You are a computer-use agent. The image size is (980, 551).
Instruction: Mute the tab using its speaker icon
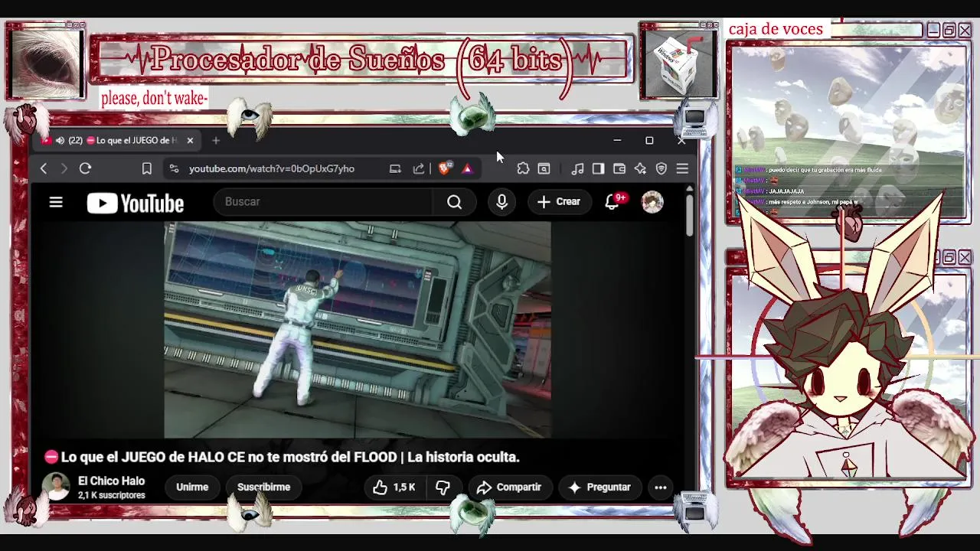[x=60, y=141]
